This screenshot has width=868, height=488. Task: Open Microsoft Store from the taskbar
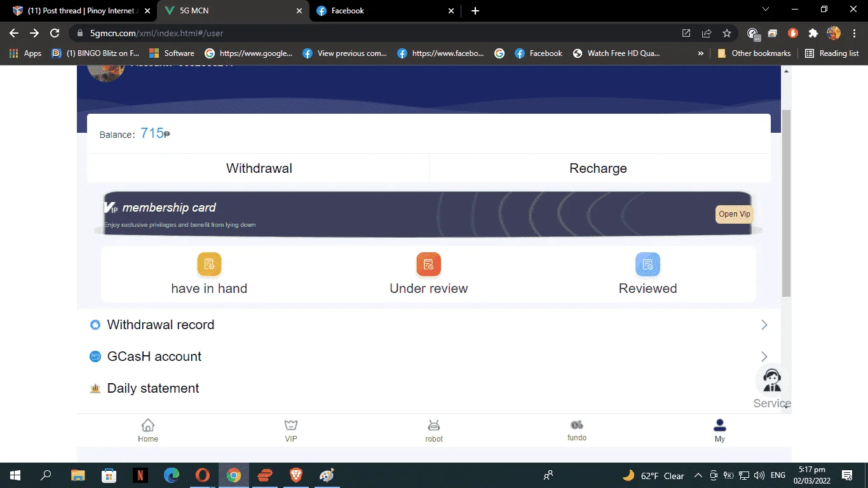(109, 475)
